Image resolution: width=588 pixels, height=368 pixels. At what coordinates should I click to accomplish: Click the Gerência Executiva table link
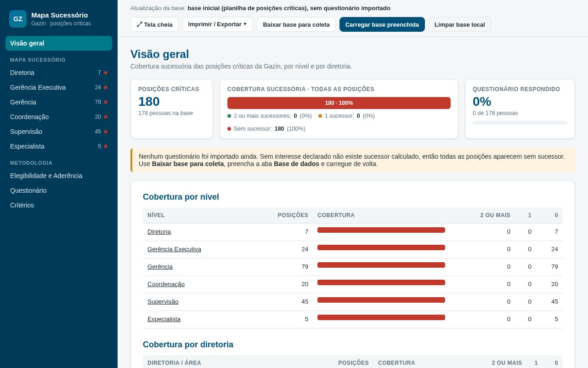click(x=174, y=249)
